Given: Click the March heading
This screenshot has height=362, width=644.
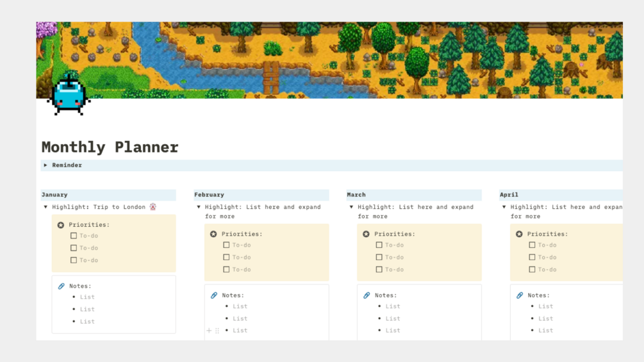Looking at the screenshot, I should pos(356,195).
